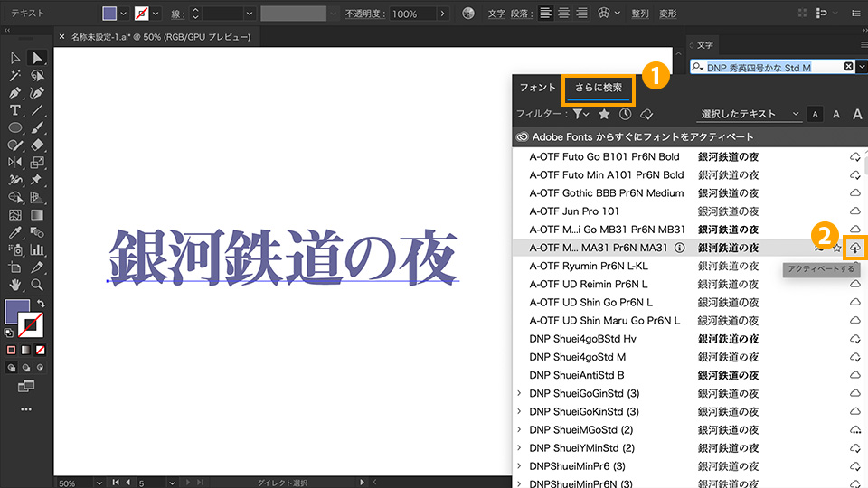
Task: Open the 整列 align panel link
Action: [x=640, y=14]
